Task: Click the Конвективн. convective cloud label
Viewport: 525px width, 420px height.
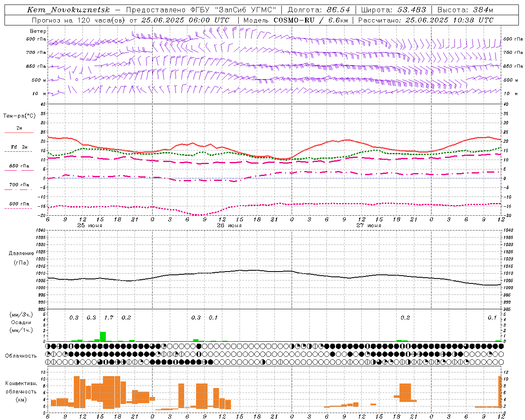Action: point(21,383)
